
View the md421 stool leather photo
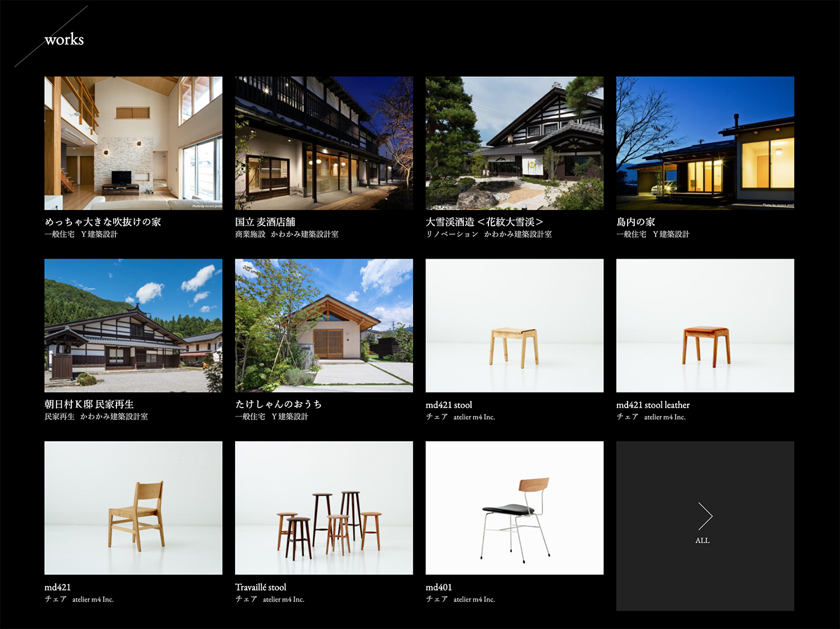tap(705, 325)
